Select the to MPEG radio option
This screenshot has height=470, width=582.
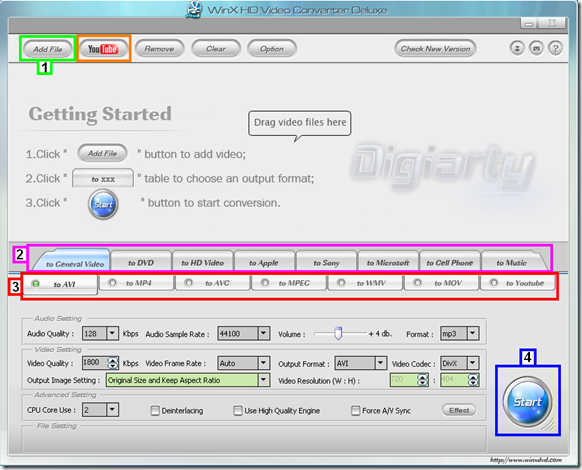tap(289, 283)
